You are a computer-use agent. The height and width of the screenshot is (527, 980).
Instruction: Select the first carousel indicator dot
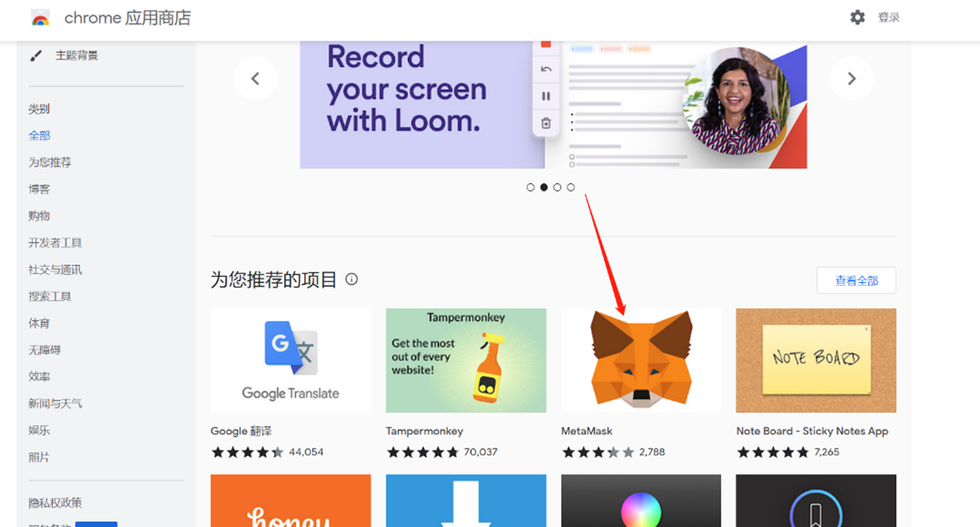[531, 187]
